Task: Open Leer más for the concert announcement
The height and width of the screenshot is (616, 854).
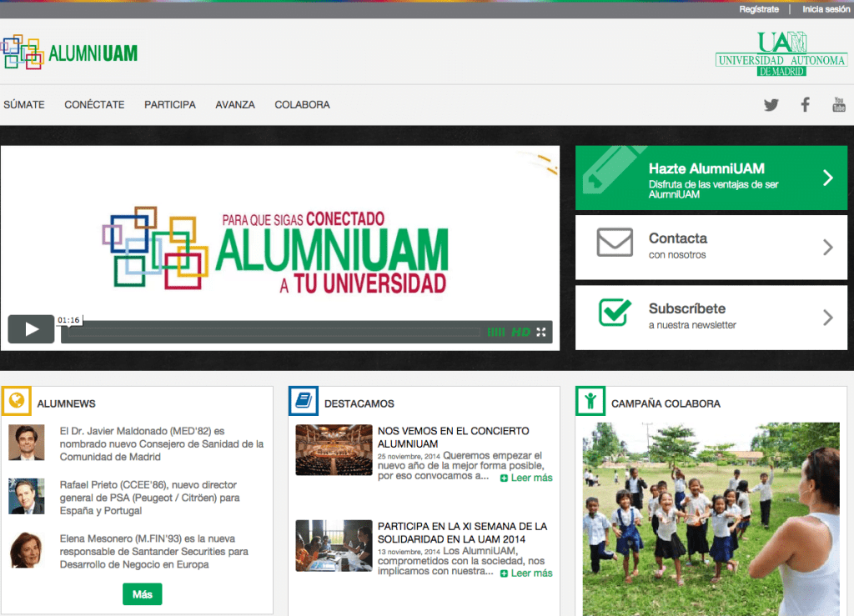Action: [x=525, y=478]
